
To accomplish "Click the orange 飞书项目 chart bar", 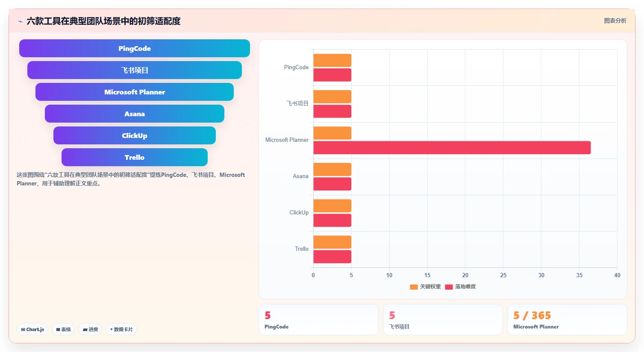I will [332, 97].
